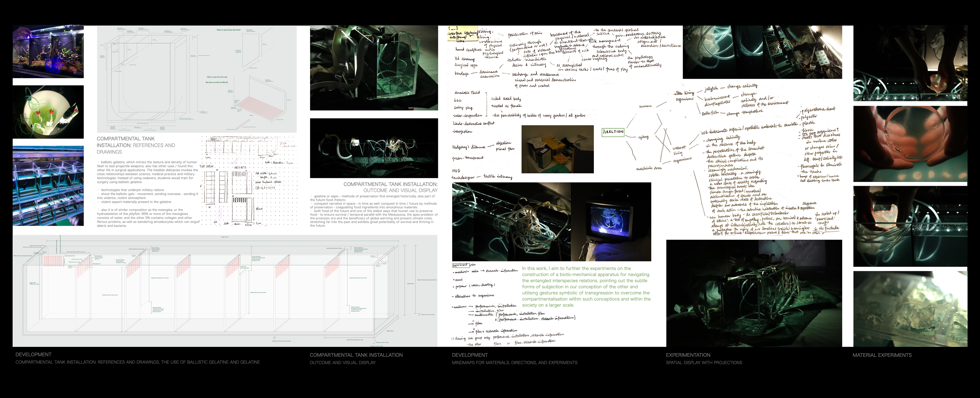The width and height of the screenshot is (980, 398).
Task: Click the CRT monitor projection photo
Action: point(611,222)
